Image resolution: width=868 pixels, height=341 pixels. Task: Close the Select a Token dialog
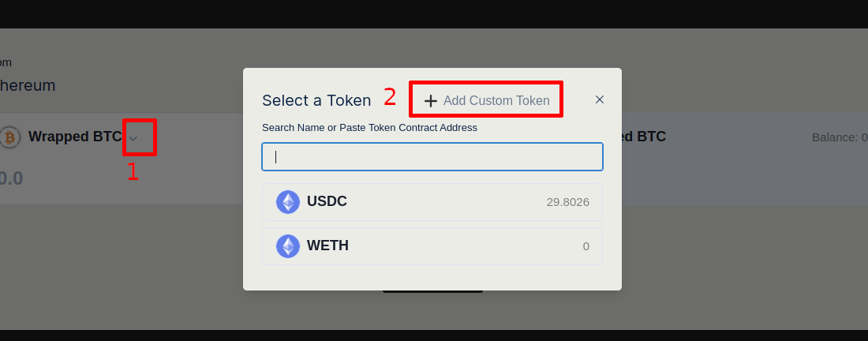pyautogui.click(x=600, y=99)
